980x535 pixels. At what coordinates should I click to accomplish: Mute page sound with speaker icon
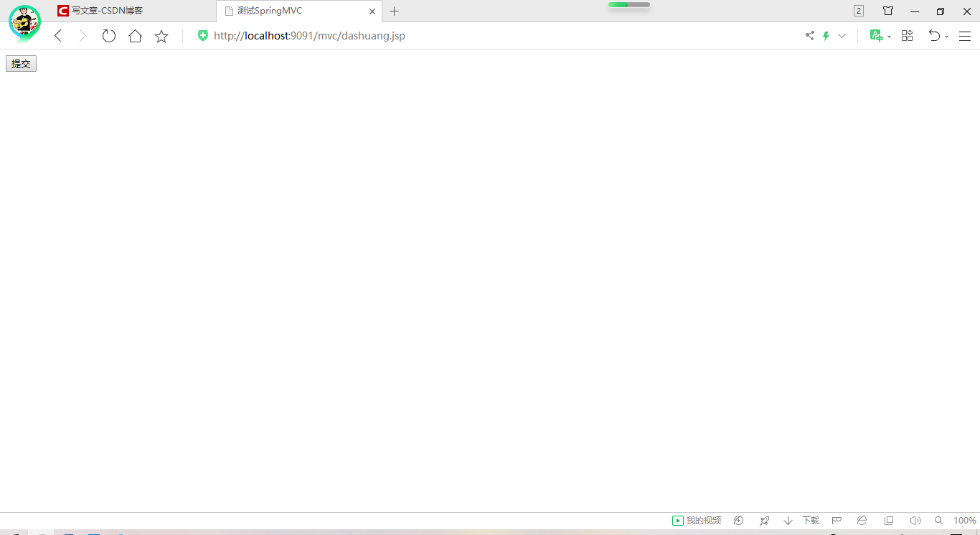pyautogui.click(x=915, y=521)
